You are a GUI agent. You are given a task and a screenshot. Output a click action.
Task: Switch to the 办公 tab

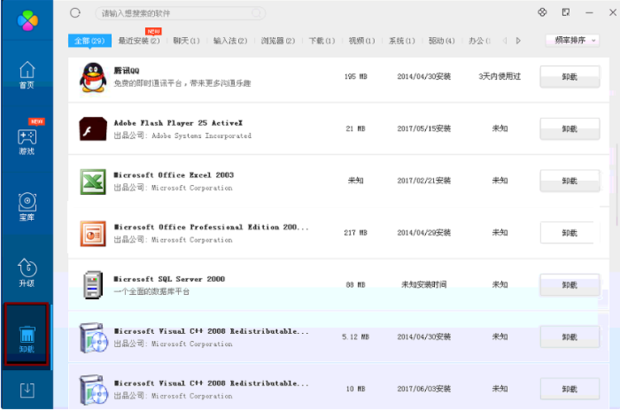[x=479, y=41]
